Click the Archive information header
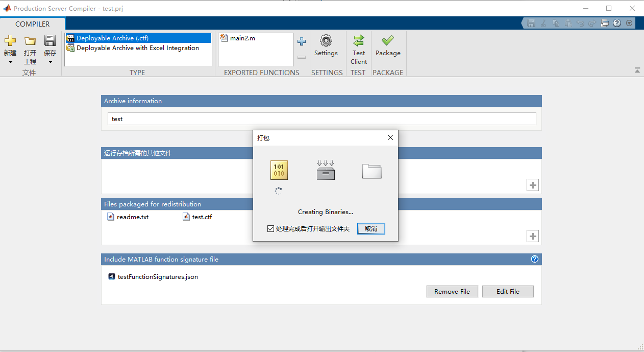 coord(321,101)
